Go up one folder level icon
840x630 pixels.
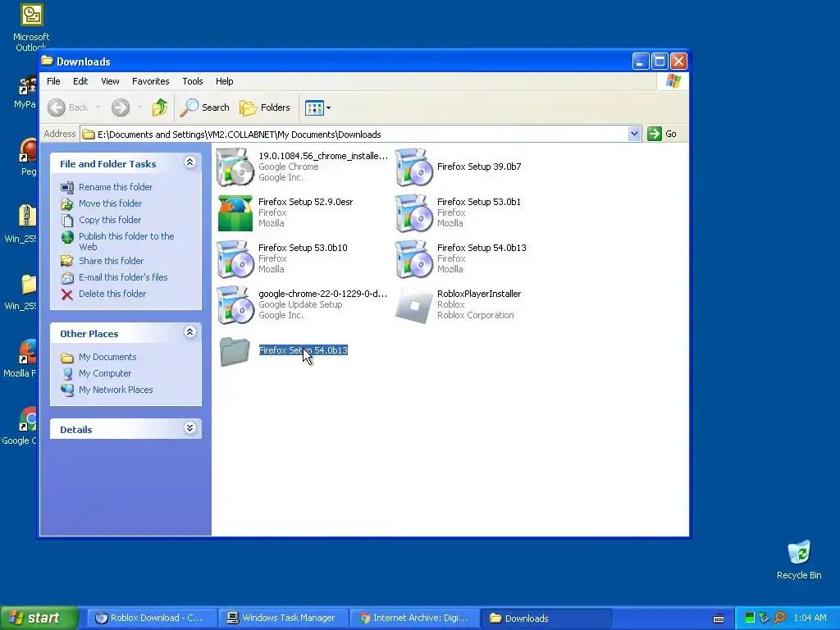point(160,107)
